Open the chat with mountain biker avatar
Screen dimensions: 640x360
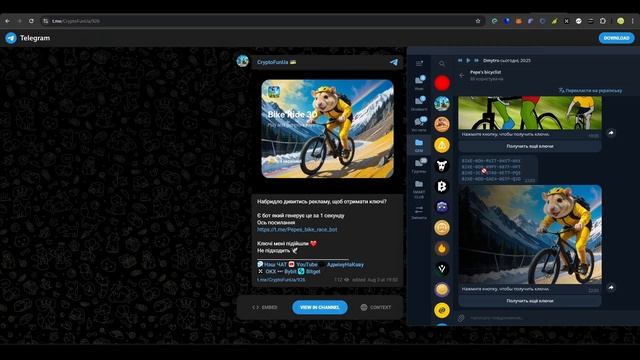(442, 104)
